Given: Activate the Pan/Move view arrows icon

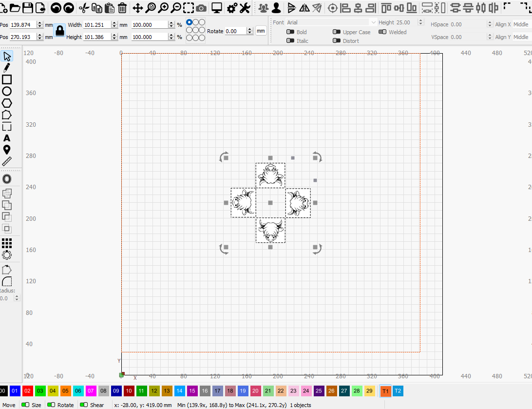Looking at the screenshot, I should coord(138,7).
